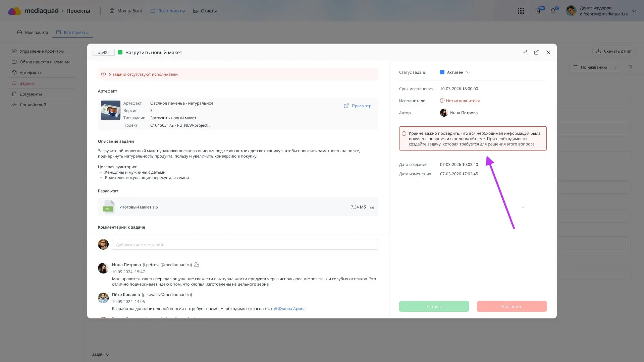Select the Задачи section in sidebar
644x362 pixels.
pos(27,83)
